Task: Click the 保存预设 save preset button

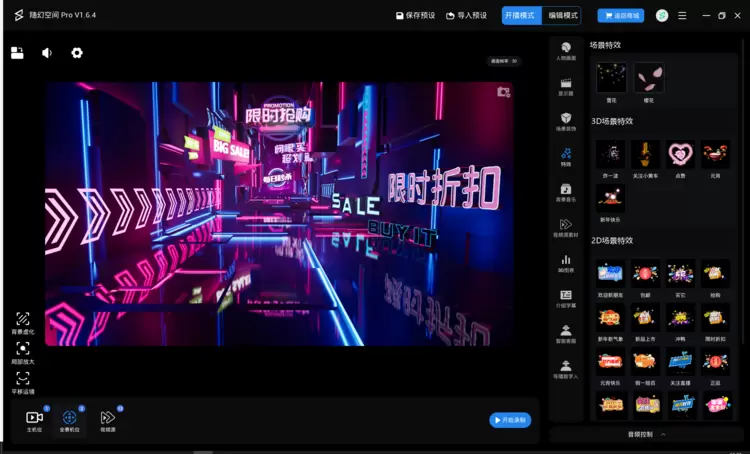Action: point(415,15)
